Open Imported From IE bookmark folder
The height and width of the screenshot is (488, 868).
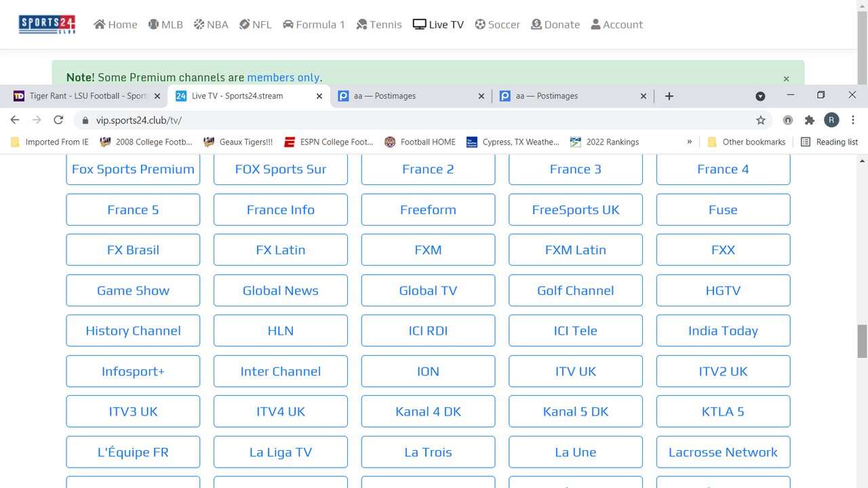pos(50,142)
